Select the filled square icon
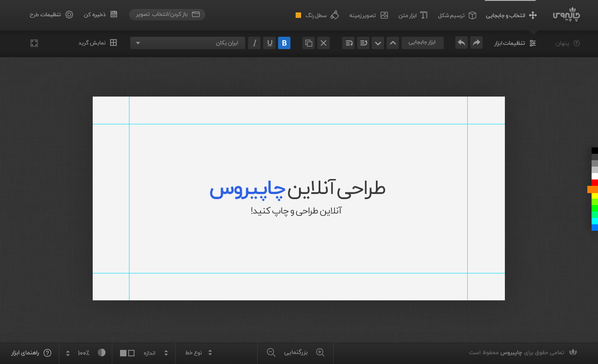This screenshot has height=364, width=598. [123, 353]
